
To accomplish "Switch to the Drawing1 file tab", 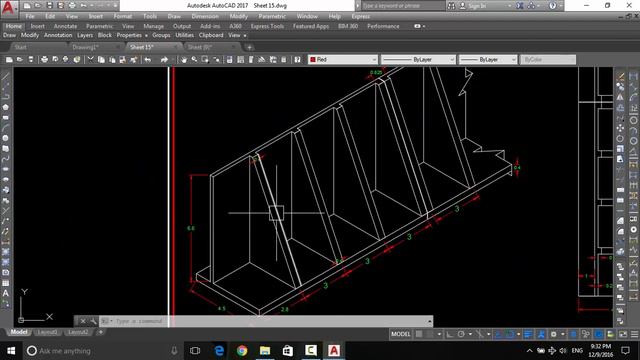I will 85,47.
